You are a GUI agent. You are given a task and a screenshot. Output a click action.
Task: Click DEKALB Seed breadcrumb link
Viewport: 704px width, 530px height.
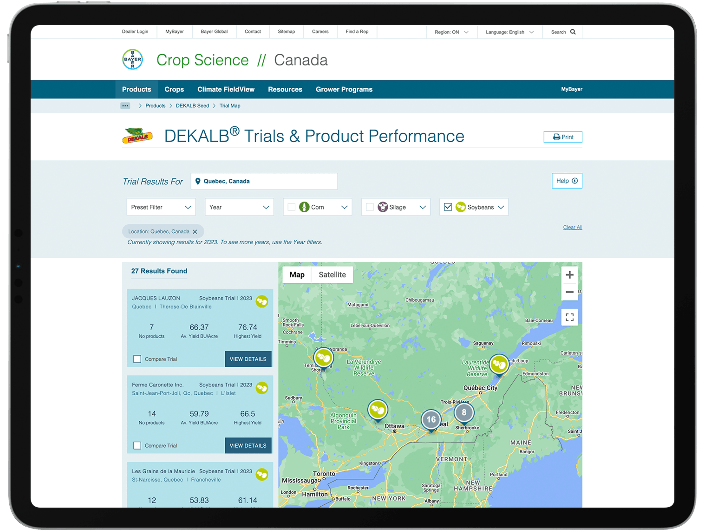(x=192, y=106)
